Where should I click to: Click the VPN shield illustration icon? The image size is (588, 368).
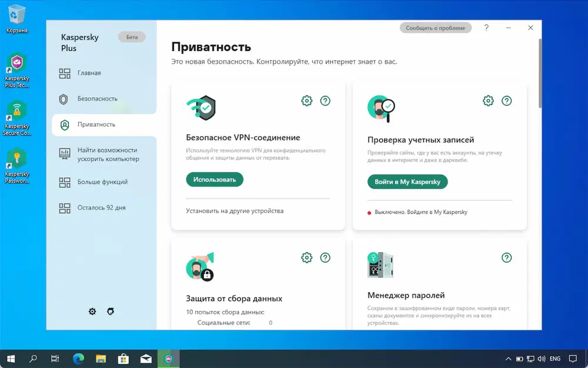click(201, 108)
